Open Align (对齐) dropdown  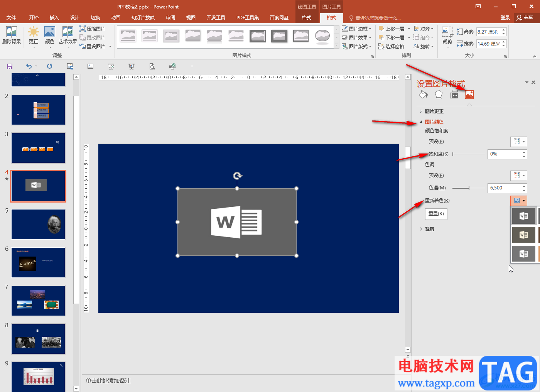pos(424,29)
